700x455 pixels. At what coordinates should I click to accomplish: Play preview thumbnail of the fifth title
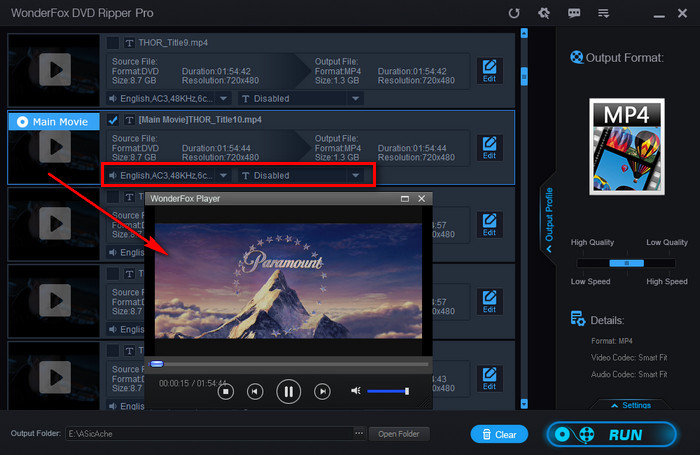coord(55,377)
